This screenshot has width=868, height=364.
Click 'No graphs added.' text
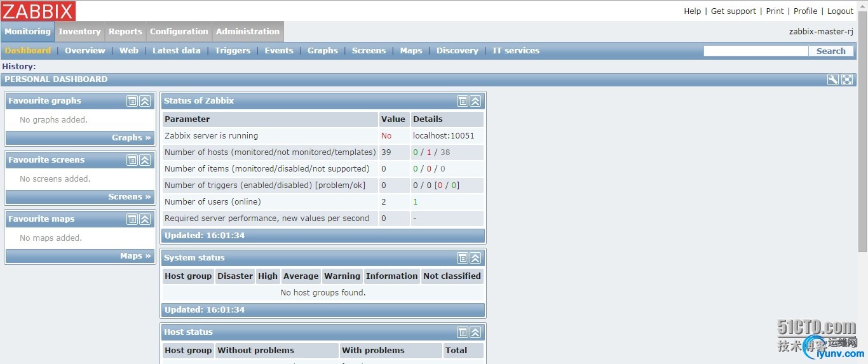pos(53,120)
